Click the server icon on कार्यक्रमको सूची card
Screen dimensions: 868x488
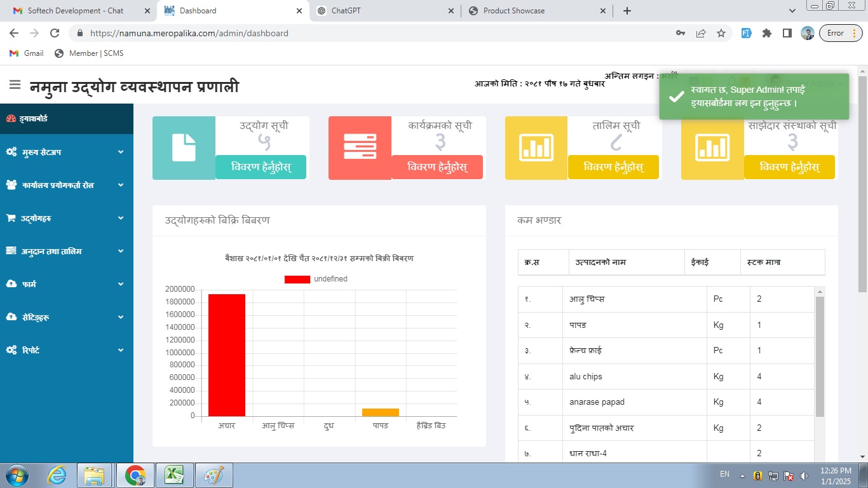tap(360, 147)
